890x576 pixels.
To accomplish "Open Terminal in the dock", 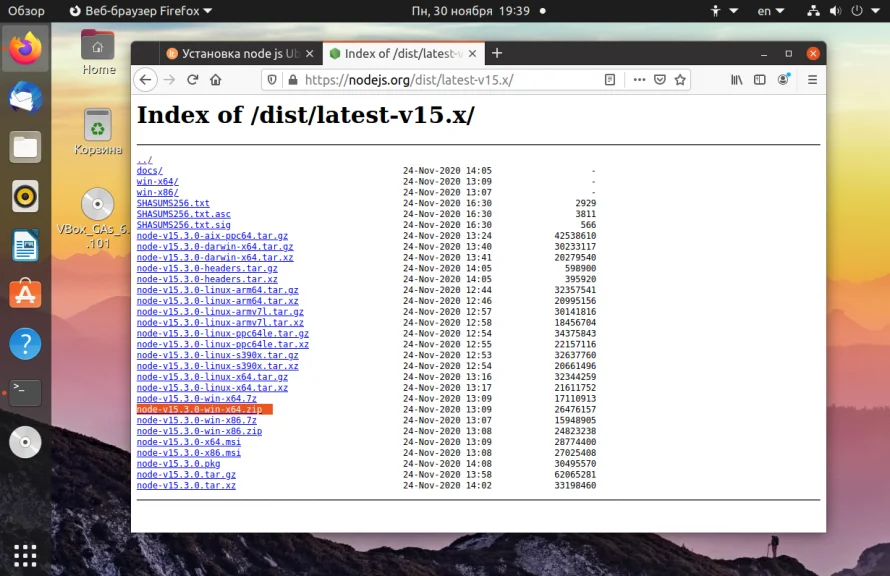I will [25, 393].
